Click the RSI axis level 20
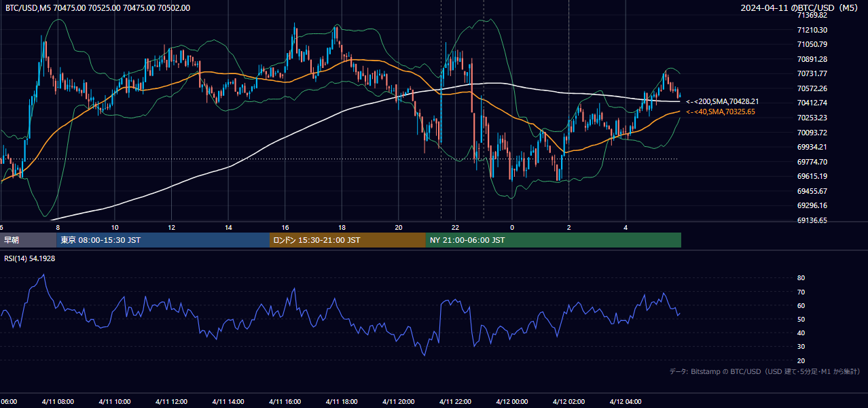868x408 pixels. (801, 360)
